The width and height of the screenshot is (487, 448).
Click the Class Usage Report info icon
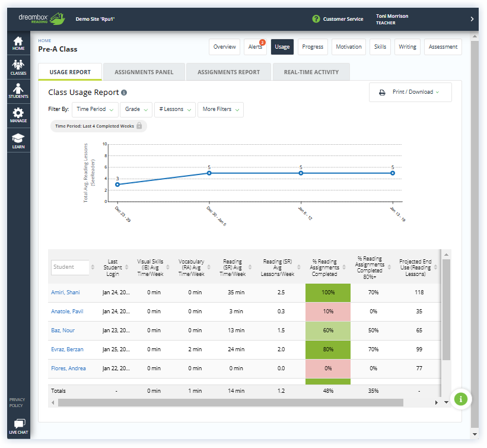123,93
